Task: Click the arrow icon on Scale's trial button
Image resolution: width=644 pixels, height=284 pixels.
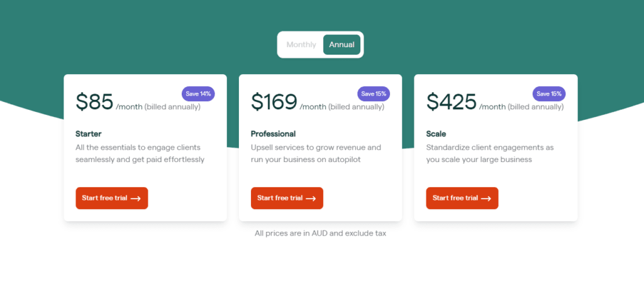Action: point(486,199)
